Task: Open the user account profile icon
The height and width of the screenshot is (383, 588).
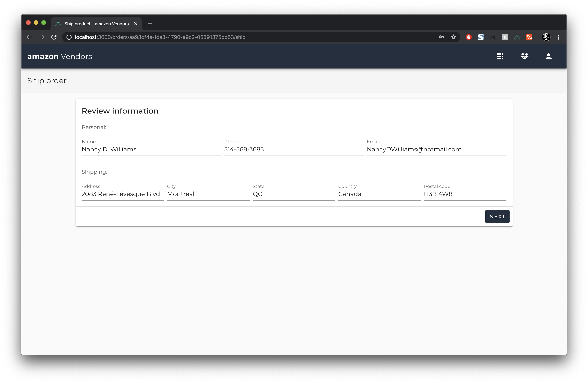Action: [548, 57]
